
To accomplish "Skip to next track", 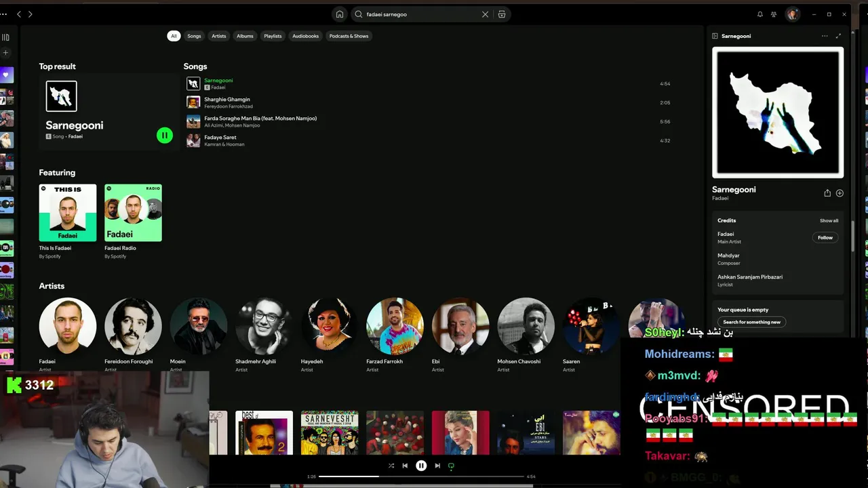I will [x=437, y=466].
